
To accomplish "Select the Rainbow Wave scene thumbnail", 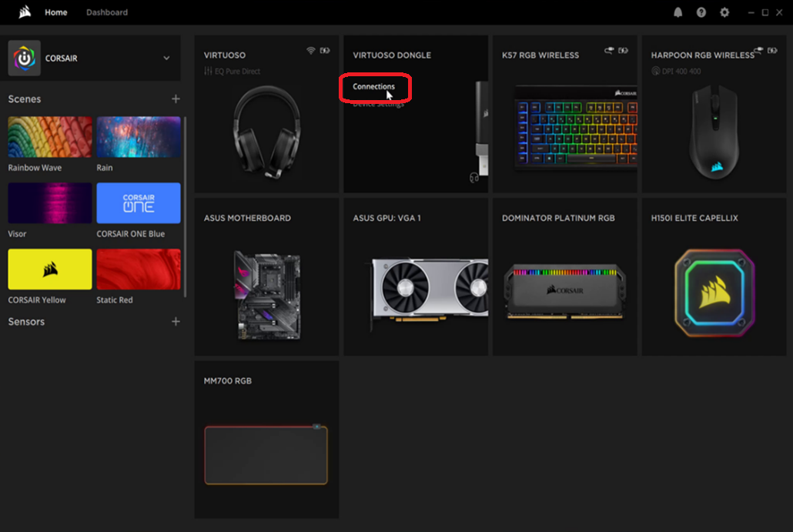I will (50, 137).
